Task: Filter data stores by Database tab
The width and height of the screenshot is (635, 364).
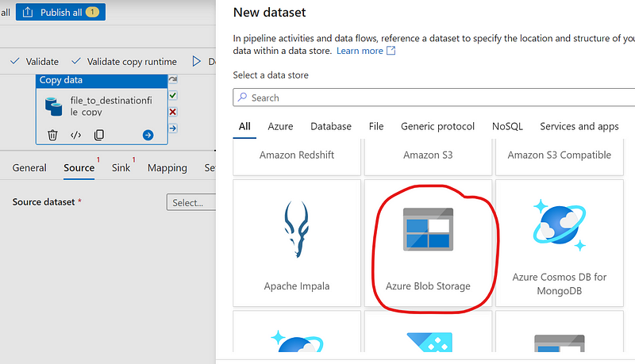Action: click(x=331, y=127)
